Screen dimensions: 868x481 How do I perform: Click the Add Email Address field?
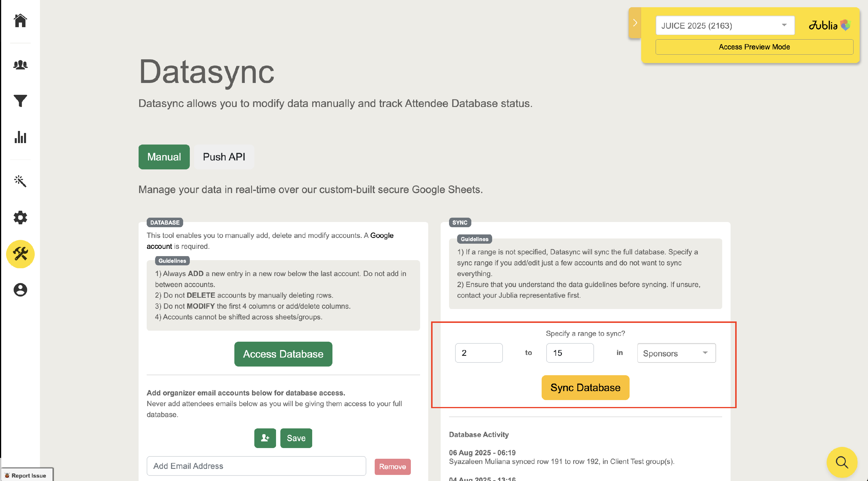pos(256,466)
